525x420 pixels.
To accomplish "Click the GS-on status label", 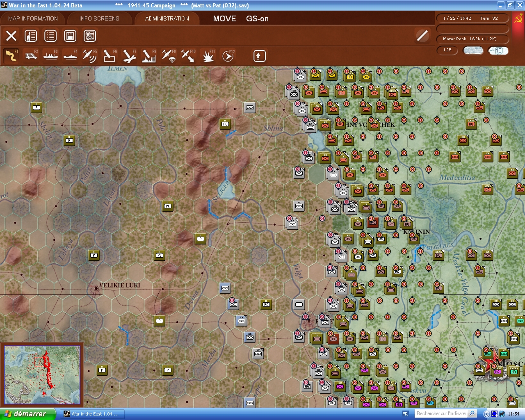I will pyautogui.click(x=257, y=18).
